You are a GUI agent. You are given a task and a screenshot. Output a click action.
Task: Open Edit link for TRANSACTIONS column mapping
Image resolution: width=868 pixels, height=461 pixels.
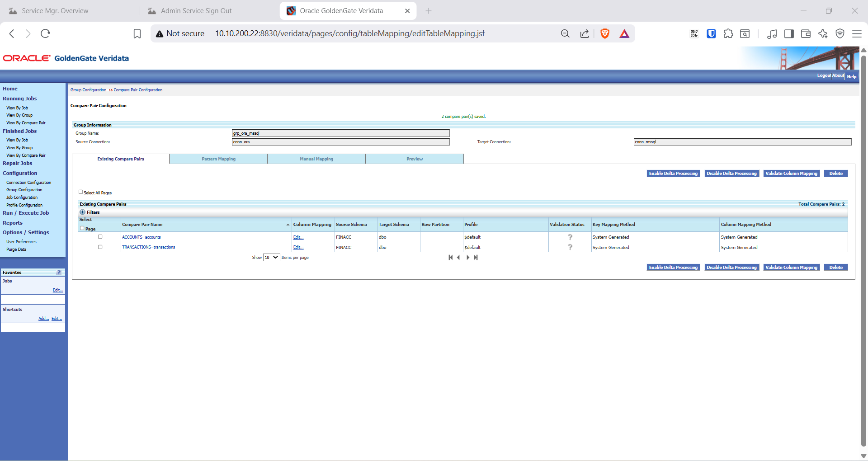pos(298,247)
